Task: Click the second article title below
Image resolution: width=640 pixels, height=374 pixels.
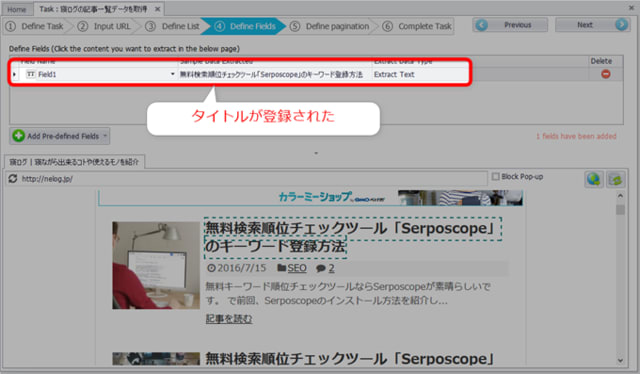Action: pos(350,358)
